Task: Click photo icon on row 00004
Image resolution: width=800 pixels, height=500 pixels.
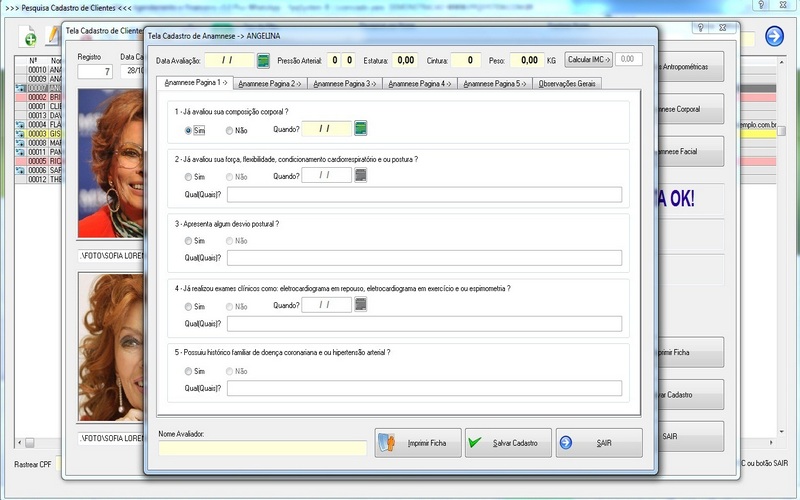Action: [20, 124]
